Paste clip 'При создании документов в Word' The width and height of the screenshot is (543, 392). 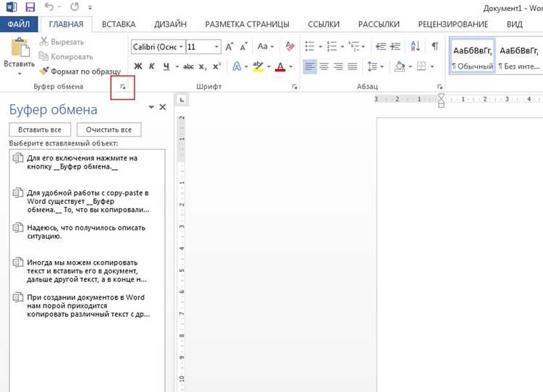point(88,306)
